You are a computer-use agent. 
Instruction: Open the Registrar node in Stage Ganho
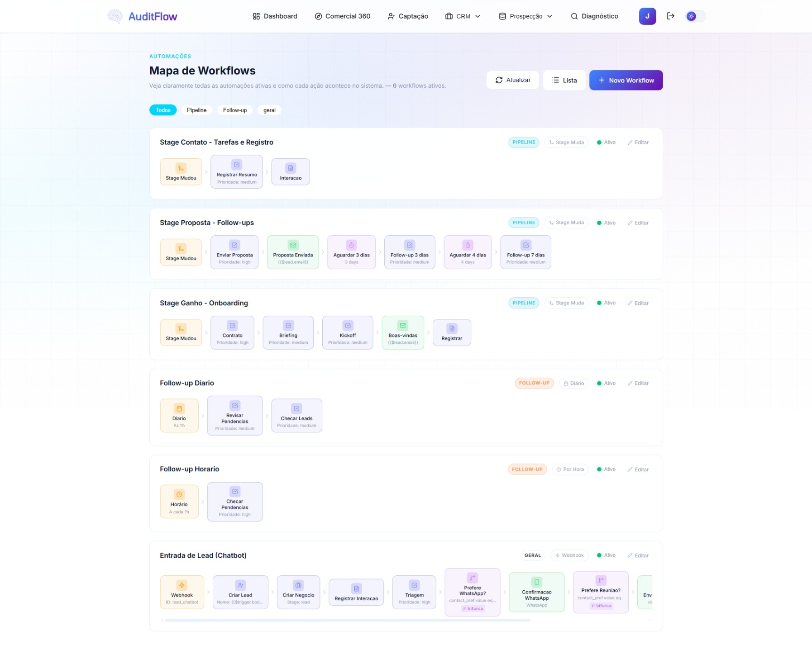click(452, 332)
